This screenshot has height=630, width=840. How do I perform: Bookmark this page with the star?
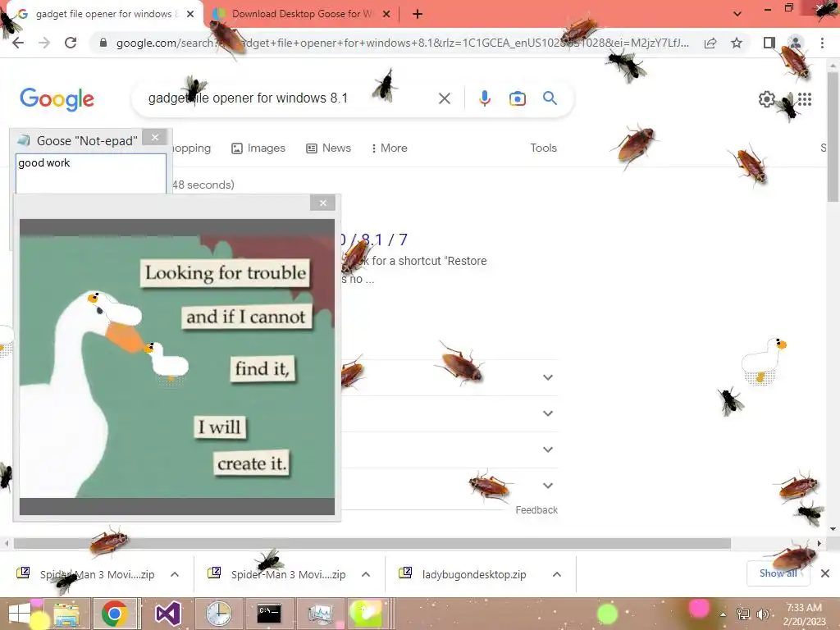(737, 43)
